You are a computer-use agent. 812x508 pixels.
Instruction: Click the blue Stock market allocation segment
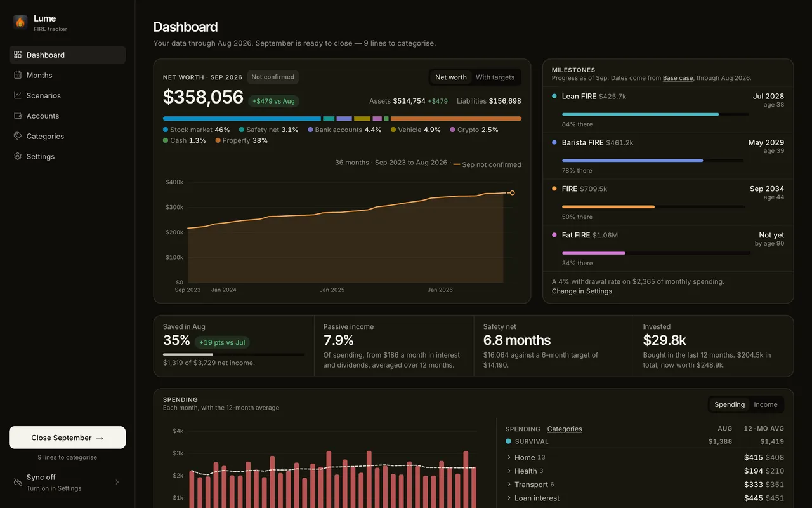(242, 119)
